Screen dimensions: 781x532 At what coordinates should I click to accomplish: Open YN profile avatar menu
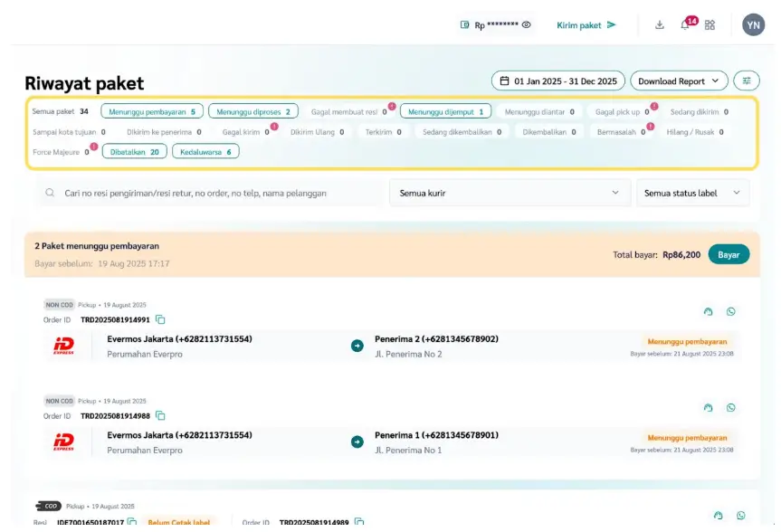(753, 25)
